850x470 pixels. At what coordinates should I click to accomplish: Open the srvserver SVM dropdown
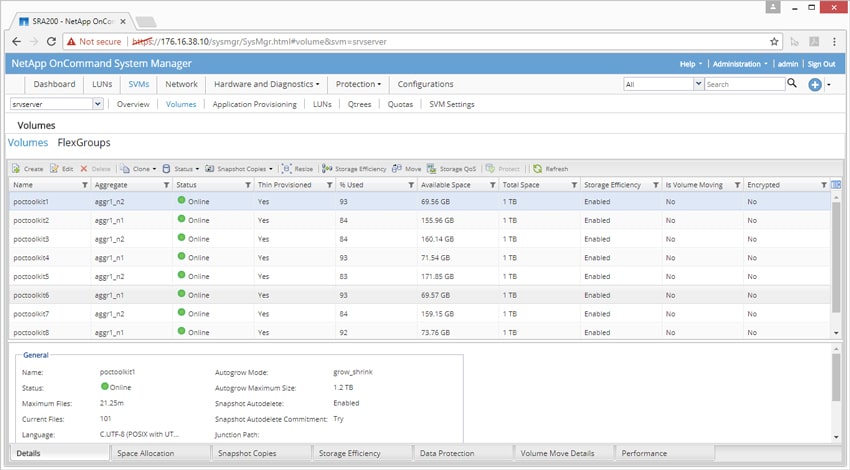tap(98, 104)
